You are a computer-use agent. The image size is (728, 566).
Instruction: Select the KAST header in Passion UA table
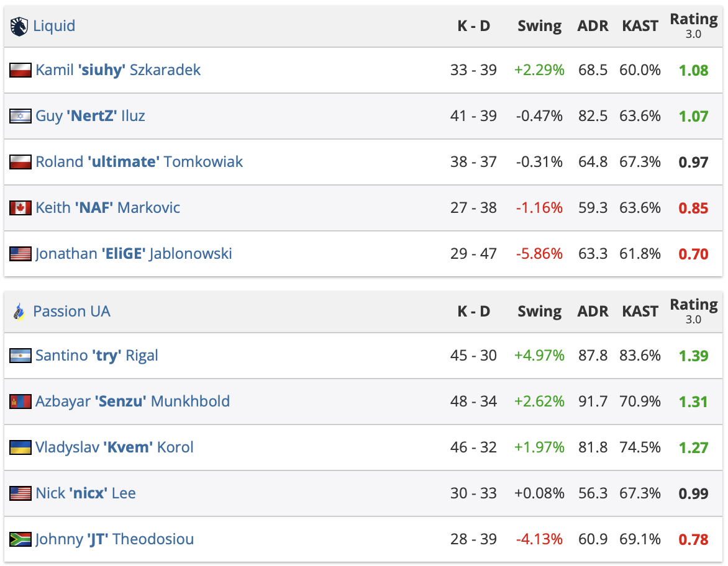click(x=640, y=312)
